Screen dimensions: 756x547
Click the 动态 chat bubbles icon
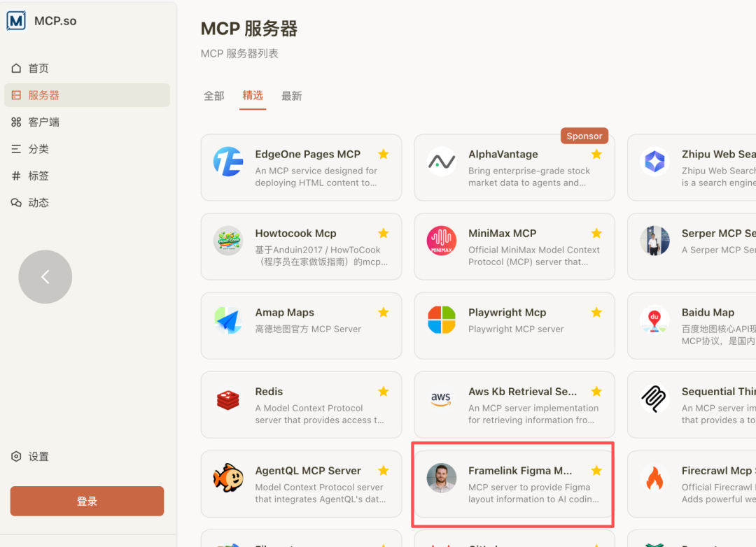(x=16, y=203)
